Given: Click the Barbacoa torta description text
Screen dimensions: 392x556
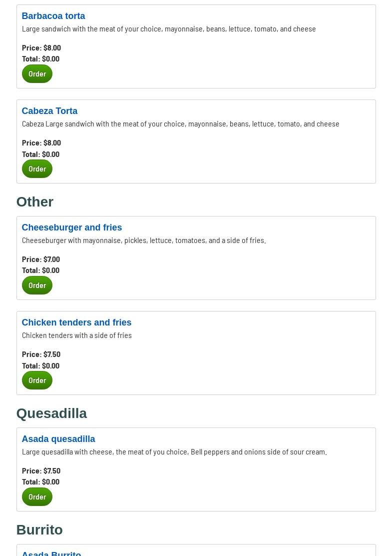Looking at the screenshot, I should pos(169,29).
